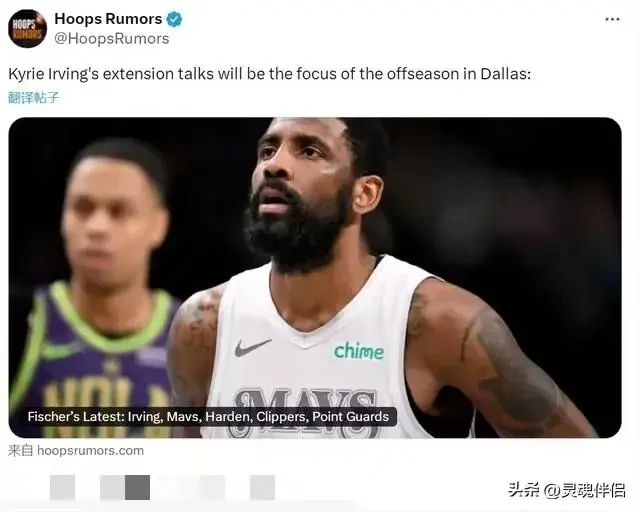Click 翻译帖子 to translate the post

coord(33,98)
